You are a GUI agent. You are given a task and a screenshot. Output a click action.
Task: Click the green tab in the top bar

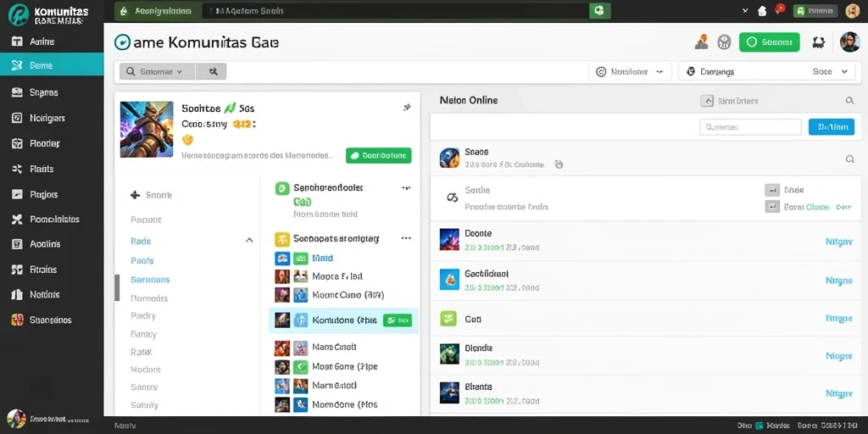[x=158, y=11]
